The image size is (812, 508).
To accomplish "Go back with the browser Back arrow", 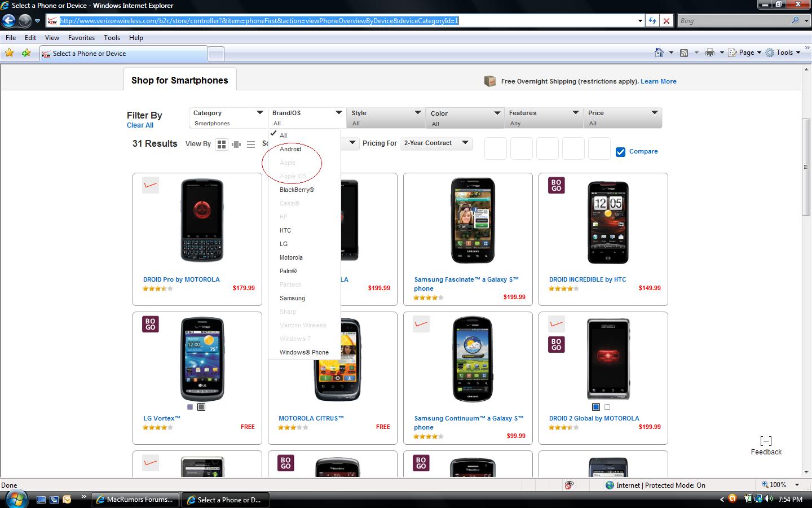I will (x=8, y=21).
